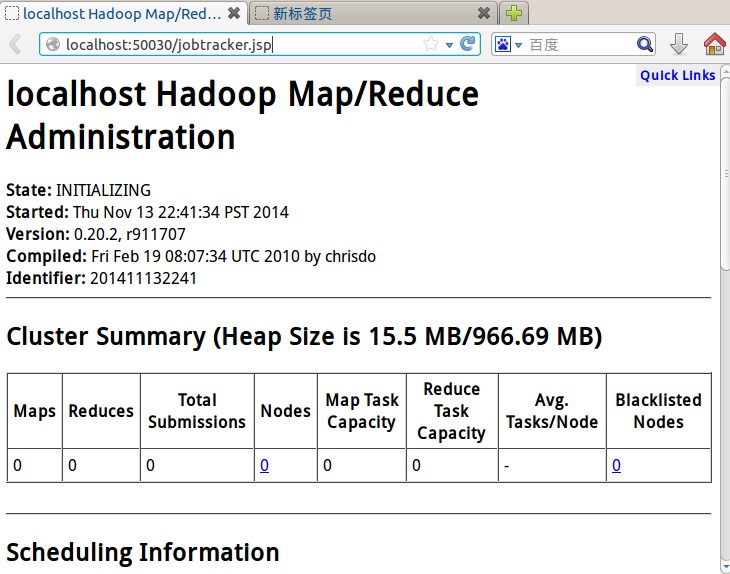Click the 'Cluster Summary' heading
The width and height of the screenshot is (730, 574).
304,337
